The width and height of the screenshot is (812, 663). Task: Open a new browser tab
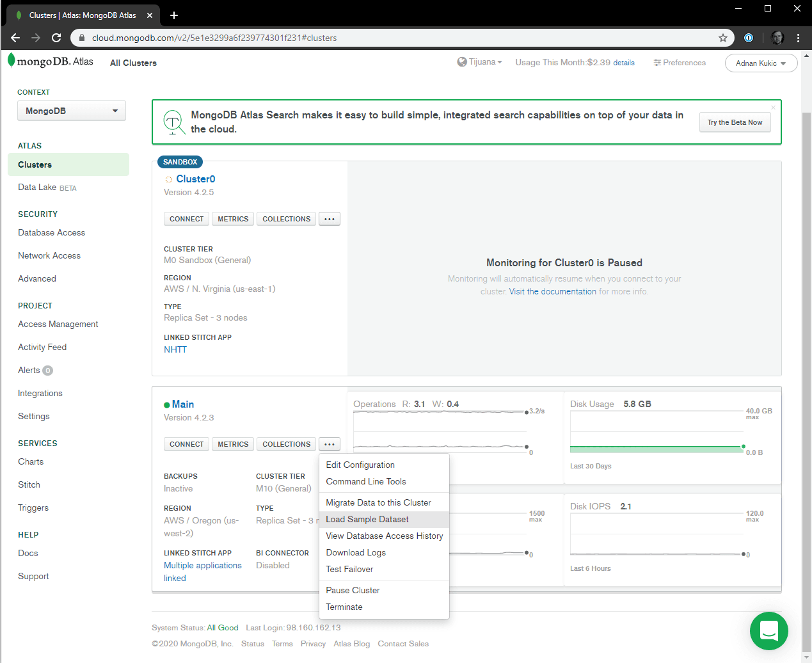coord(174,15)
